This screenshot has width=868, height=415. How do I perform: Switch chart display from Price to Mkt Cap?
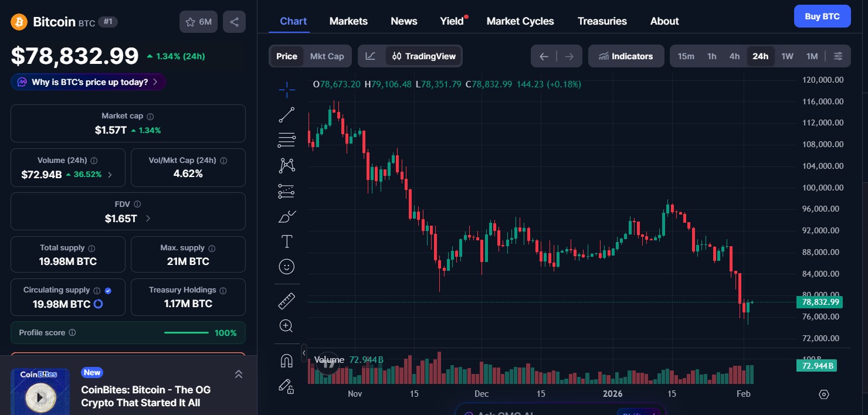327,56
